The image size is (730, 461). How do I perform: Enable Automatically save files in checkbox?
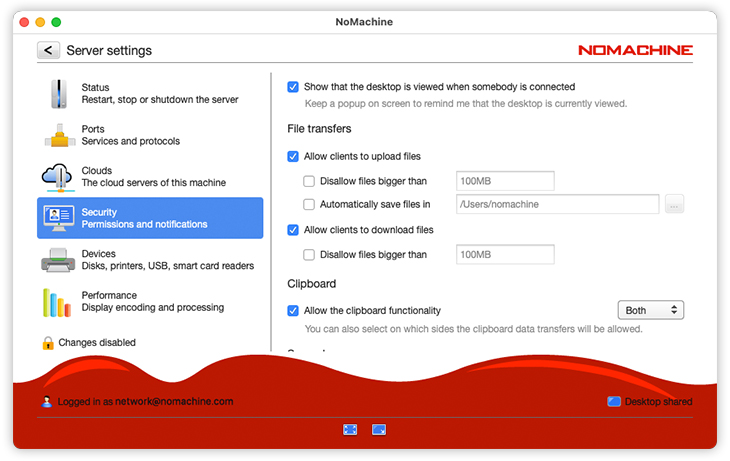click(x=309, y=205)
